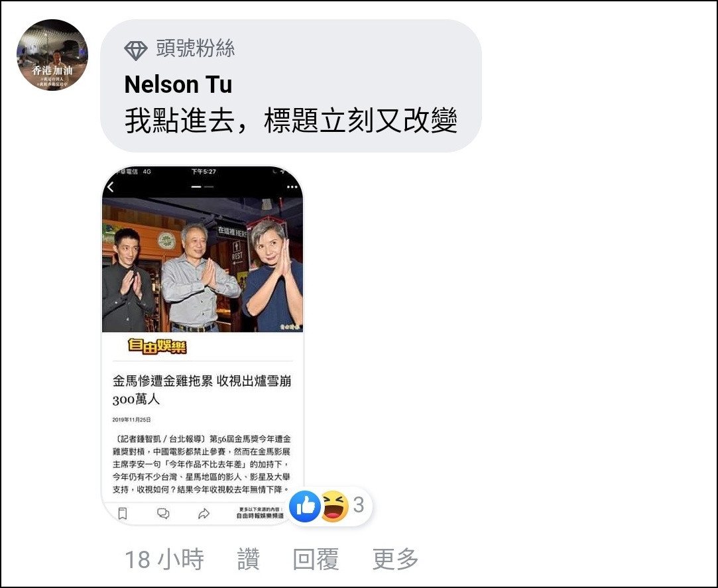The width and height of the screenshot is (718, 588).
Task: Click the laughing face reaction icon
Action: tap(334, 506)
